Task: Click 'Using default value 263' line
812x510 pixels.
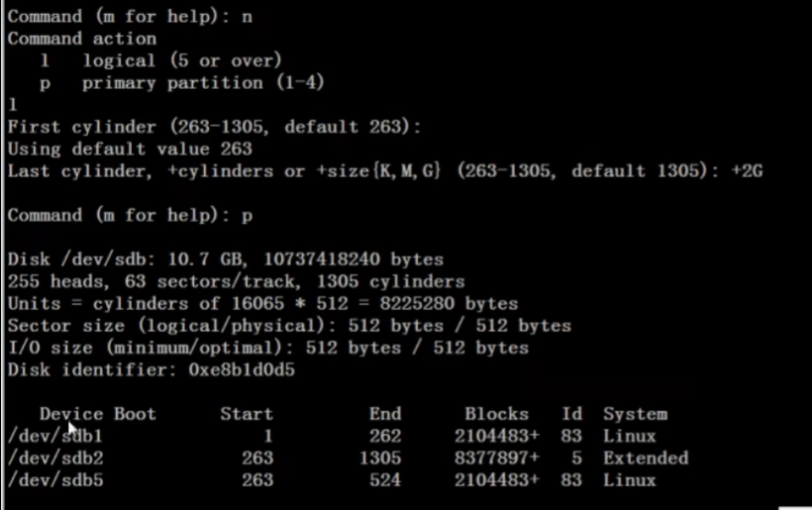Action: (130, 150)
